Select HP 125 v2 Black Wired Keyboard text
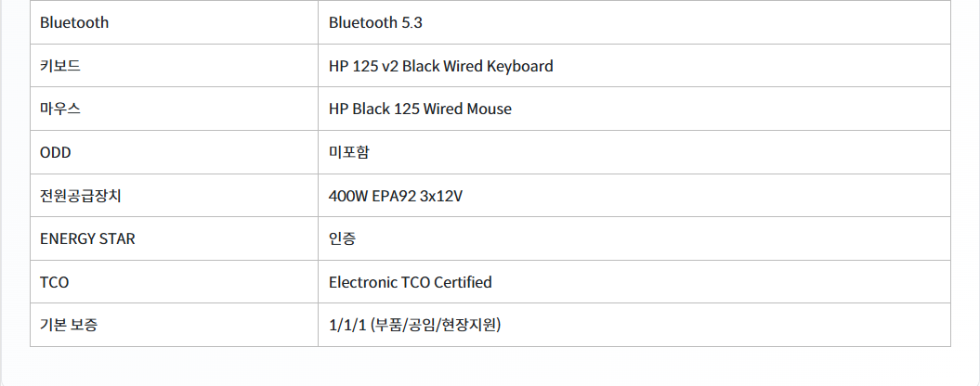The width and height of the screenshot is (980, 386). 440,66
